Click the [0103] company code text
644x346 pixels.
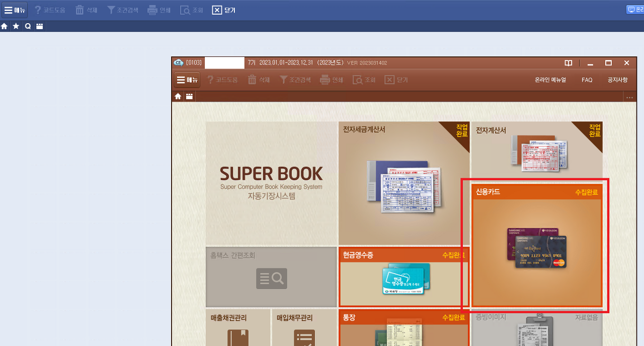pyautogui.click(x=194, y=63)
